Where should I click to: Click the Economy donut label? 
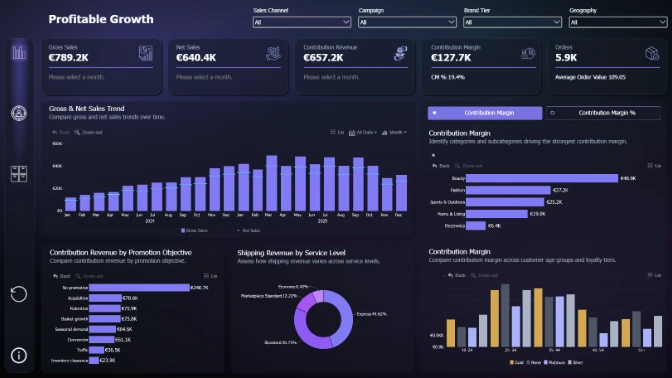293,287
